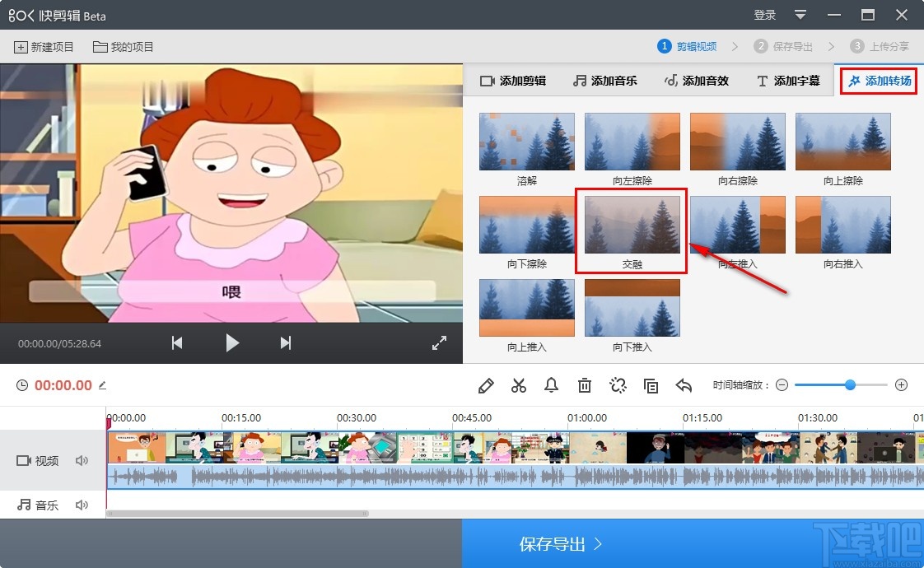Image resolution: width=924 pixels, height=568 pixels.
Task: Select the Dissolve (溶解) transition thumbnail
Action: pos(527,142)
